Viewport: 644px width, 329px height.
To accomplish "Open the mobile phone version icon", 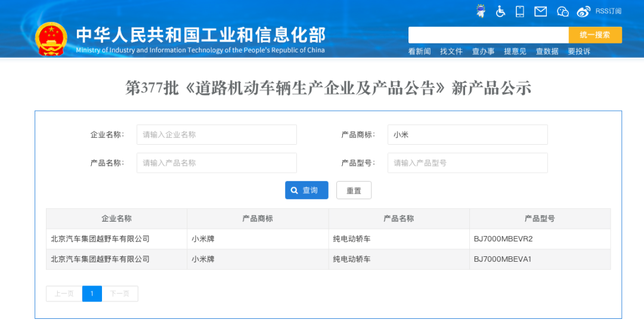I will (519, 11).
